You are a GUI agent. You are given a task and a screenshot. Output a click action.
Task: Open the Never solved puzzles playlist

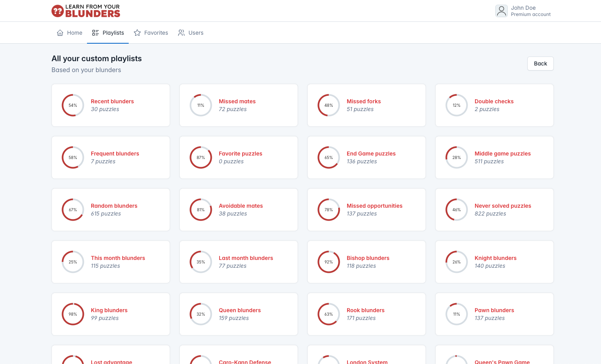click(495, 210)
